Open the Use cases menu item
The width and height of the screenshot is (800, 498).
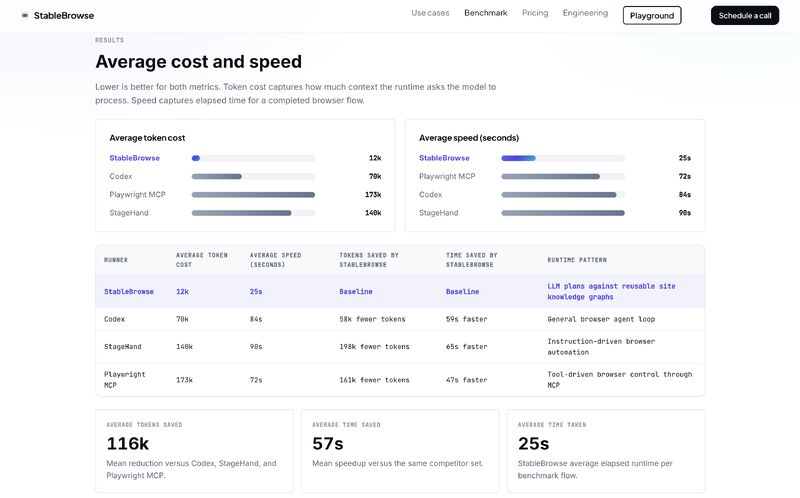[430, 13]
